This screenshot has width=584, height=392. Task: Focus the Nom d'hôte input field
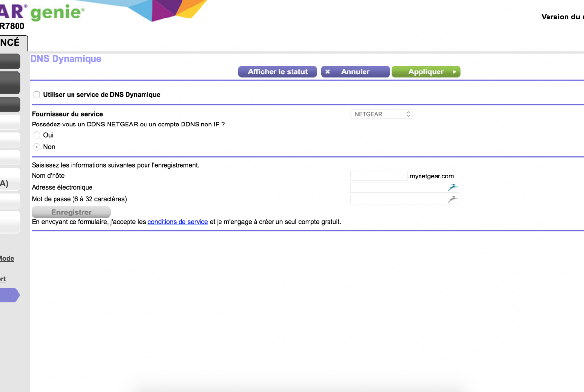tap(379, 176)
